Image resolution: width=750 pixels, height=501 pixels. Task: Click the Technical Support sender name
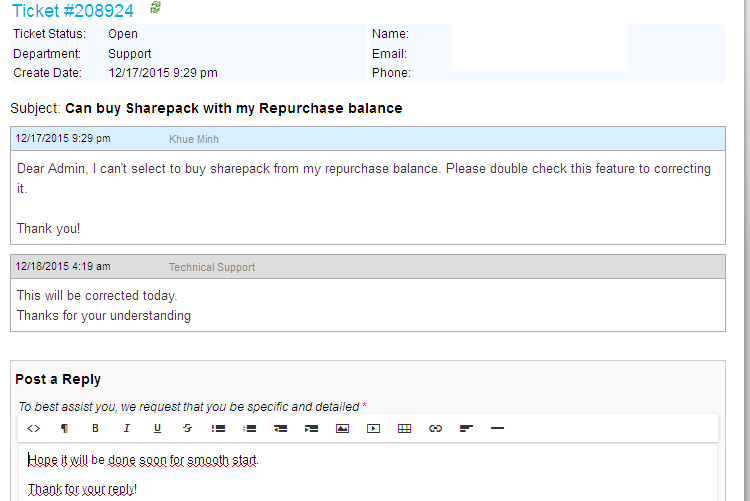tap(211, 267)
